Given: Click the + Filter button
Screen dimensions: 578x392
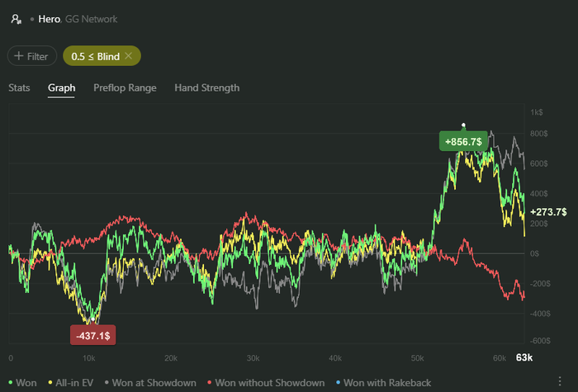Looking at the screenshot, I should tap(32, 55).
